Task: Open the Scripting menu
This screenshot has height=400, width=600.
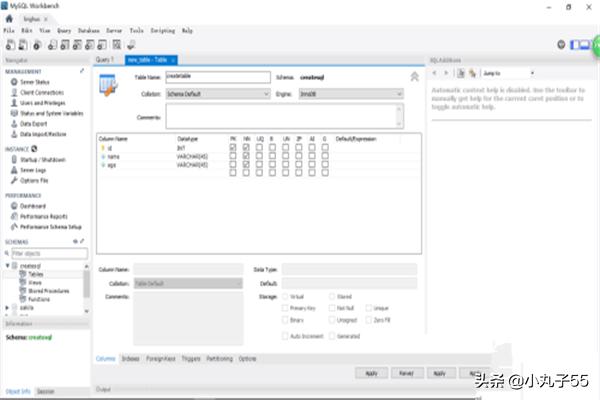Action: pyautogui.click(x=163, y=31)
